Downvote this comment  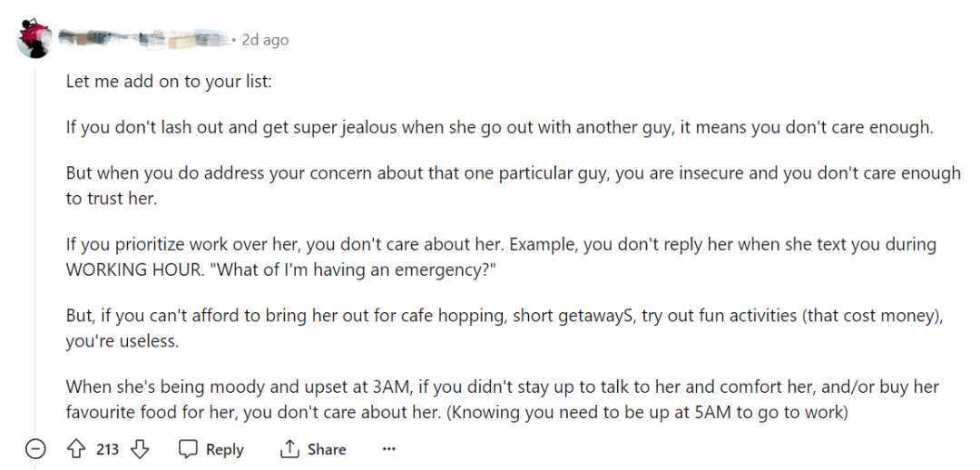[x=140, y=449]
